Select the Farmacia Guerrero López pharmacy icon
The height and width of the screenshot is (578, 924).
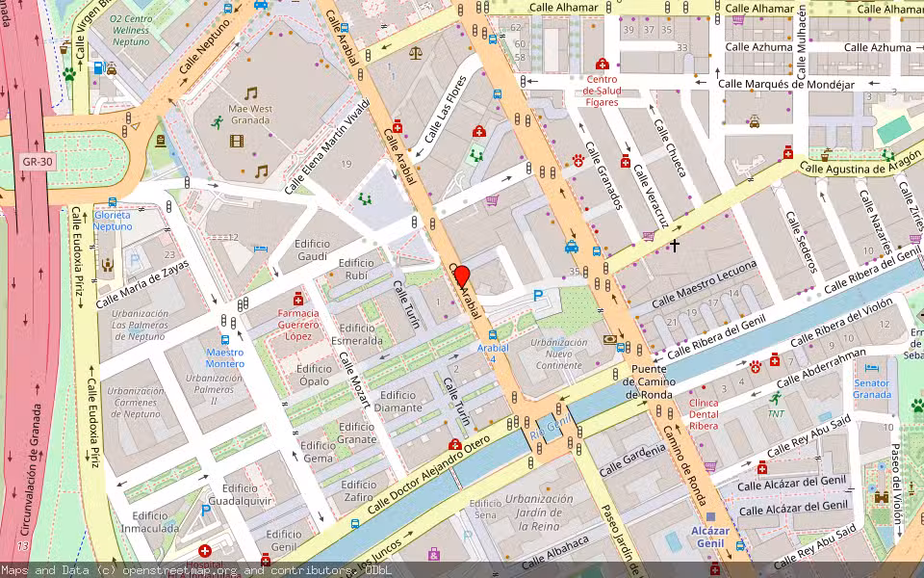click(298, 299)
